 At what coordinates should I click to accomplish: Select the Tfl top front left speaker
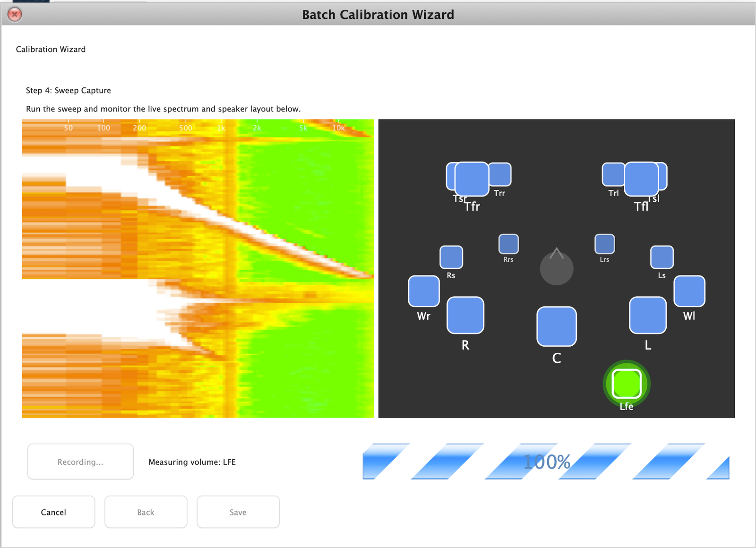(x=641, y=179)
